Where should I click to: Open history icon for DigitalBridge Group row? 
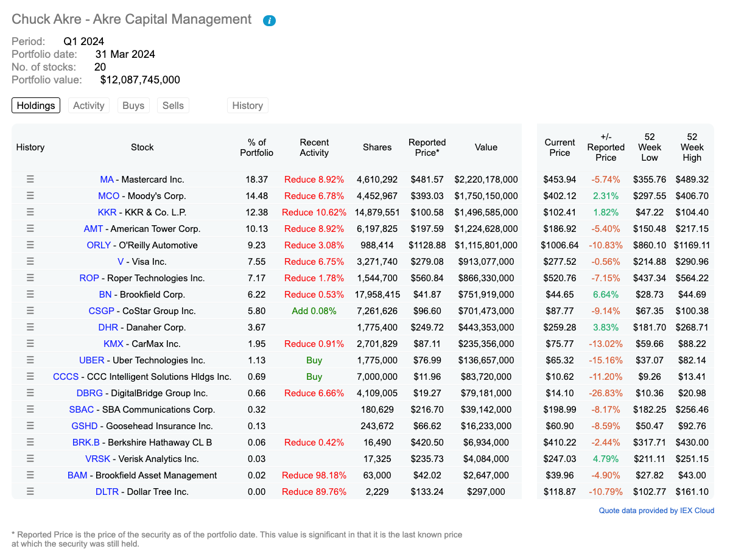point(30,393)
